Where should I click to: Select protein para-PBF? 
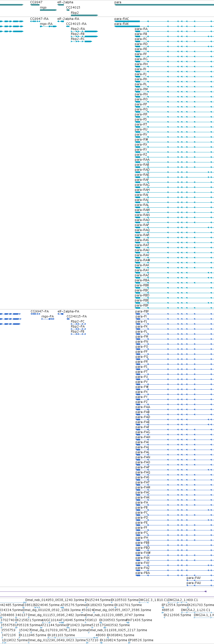pos(142,311)
